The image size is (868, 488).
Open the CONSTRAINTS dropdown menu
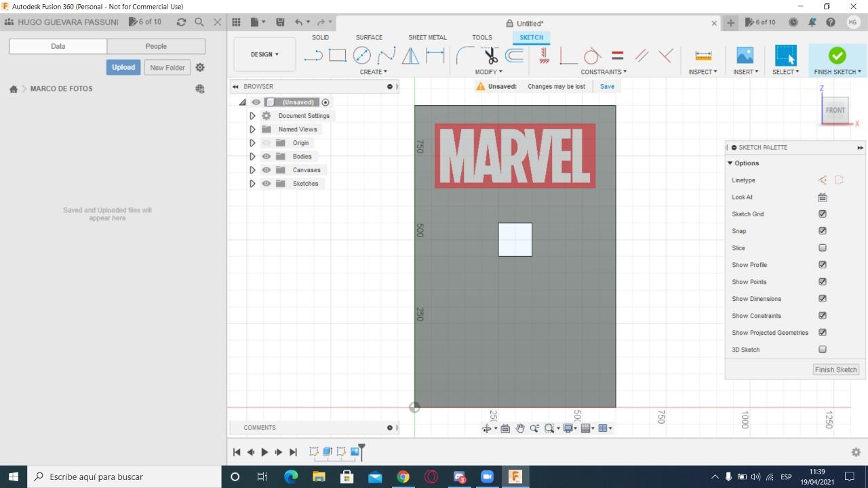pyautogui.click(x=604, y=72)
